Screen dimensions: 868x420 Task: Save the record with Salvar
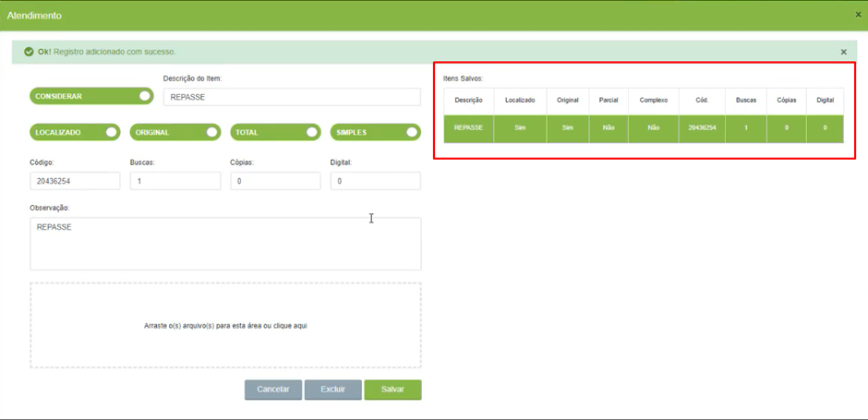pos(392,390)
